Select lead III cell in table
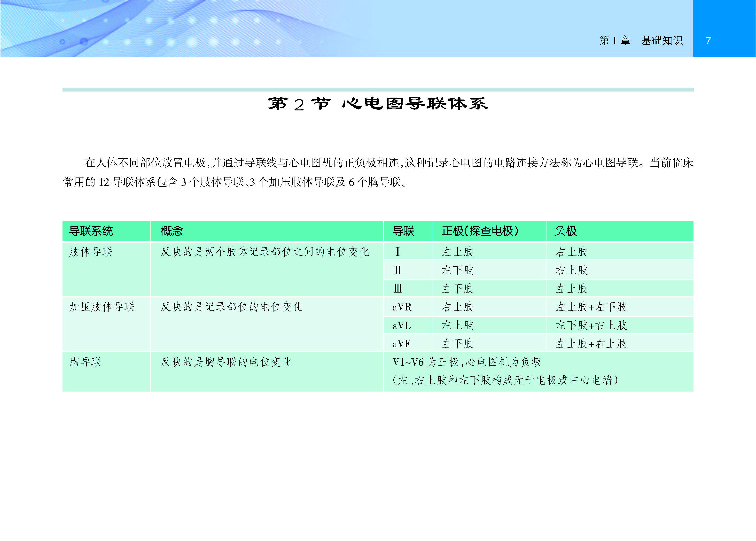The width and height of the screenshot is (756, 541). click(x=397, y=288)
